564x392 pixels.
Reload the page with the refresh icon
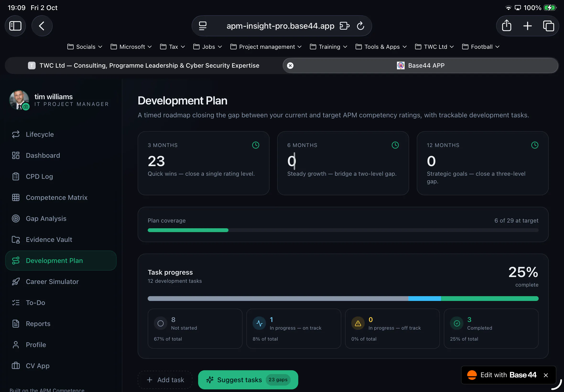[x=360, y=26]
